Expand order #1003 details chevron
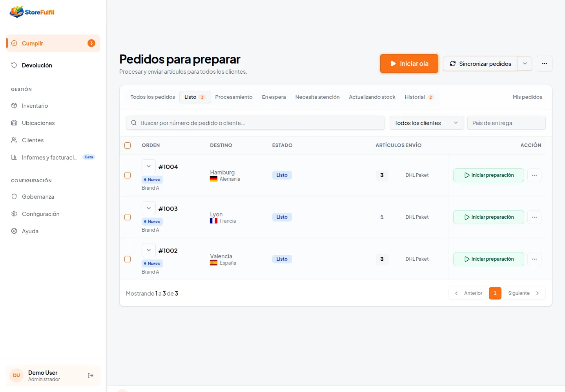Image resolution: width=565 pixels, height=392 pixels. pos(149,208)
